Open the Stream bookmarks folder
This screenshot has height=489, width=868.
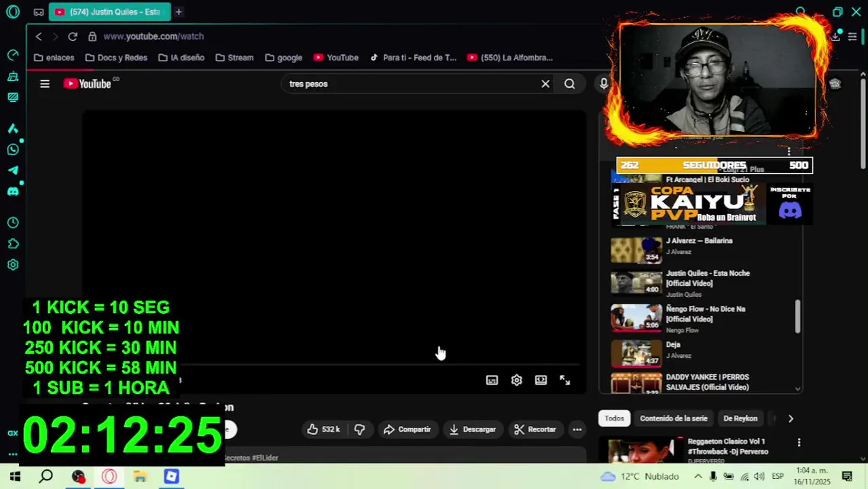pos(234,58)
